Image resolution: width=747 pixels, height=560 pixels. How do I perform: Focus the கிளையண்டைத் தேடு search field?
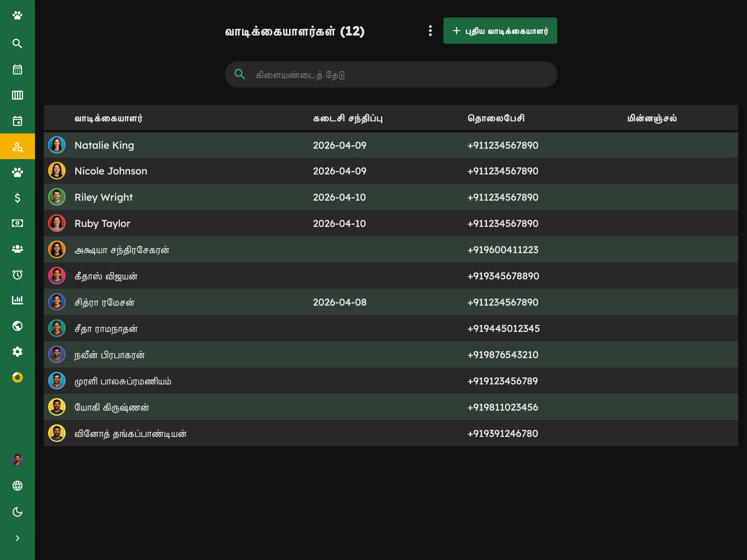[x=391, y=74]
